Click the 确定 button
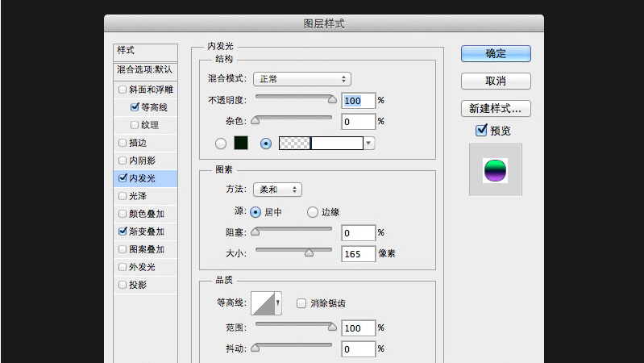Viewport: 644px width, 363px height. (x=496, y=53)
